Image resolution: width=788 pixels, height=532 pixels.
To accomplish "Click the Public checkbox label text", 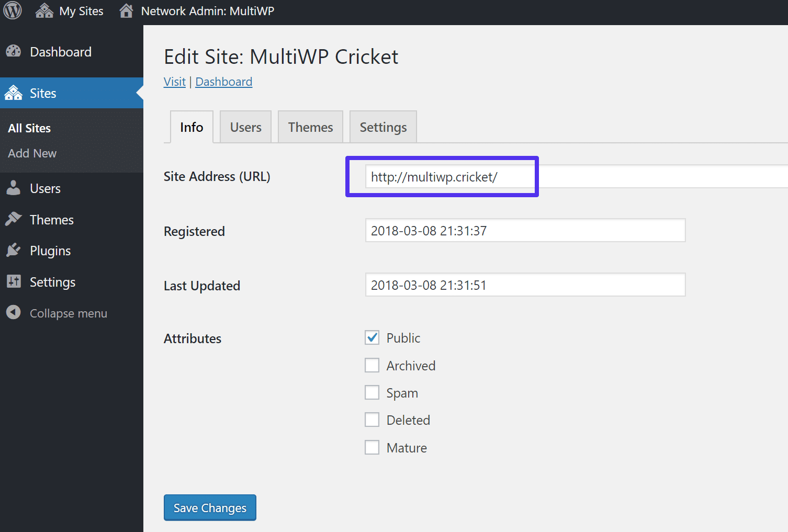I will pyautogui.click(x=403, y=338).
